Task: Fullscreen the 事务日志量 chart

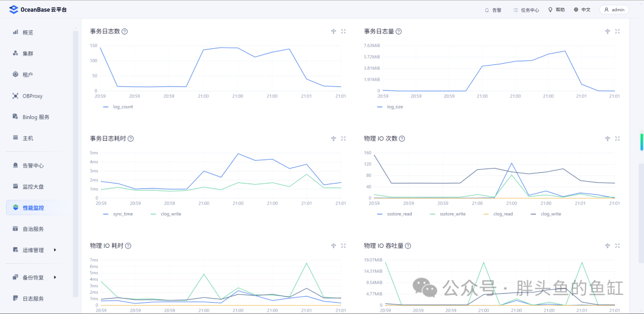Action: point(617,31)
